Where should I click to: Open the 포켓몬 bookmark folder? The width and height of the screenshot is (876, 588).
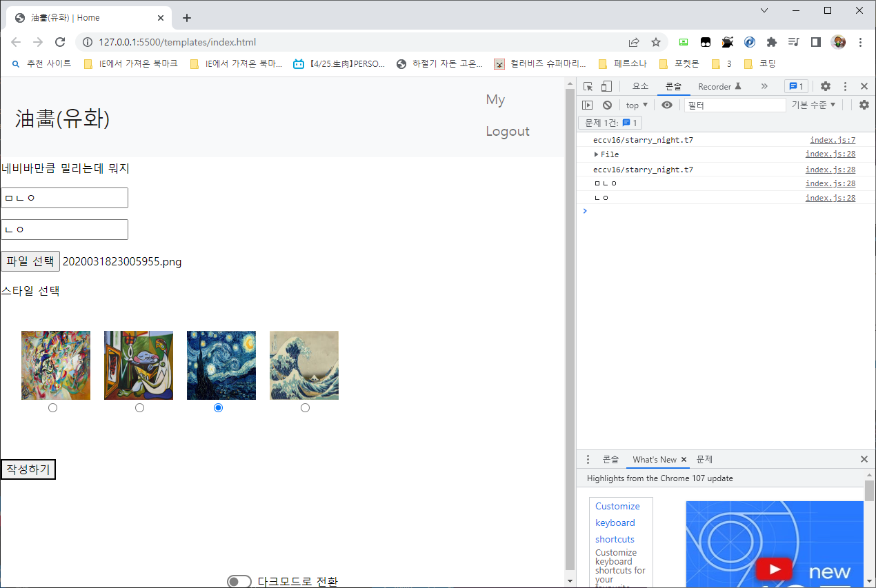[679, 63]
